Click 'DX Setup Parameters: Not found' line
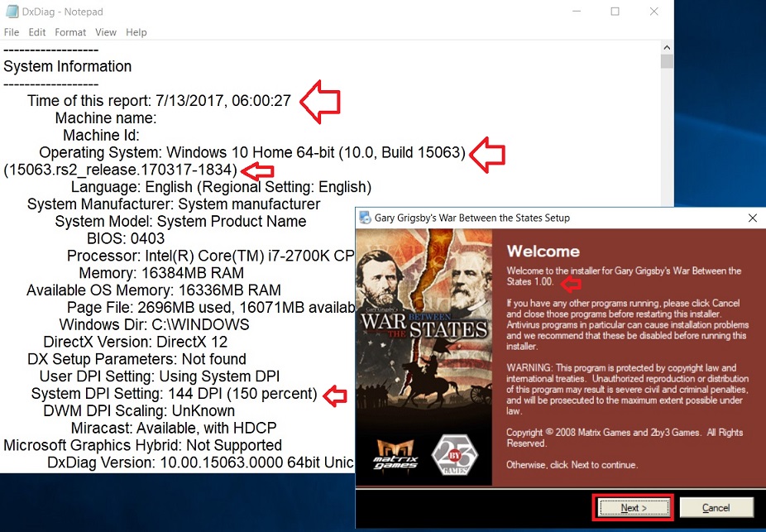Viewport: 766px width, 532px height. point(136,358)
